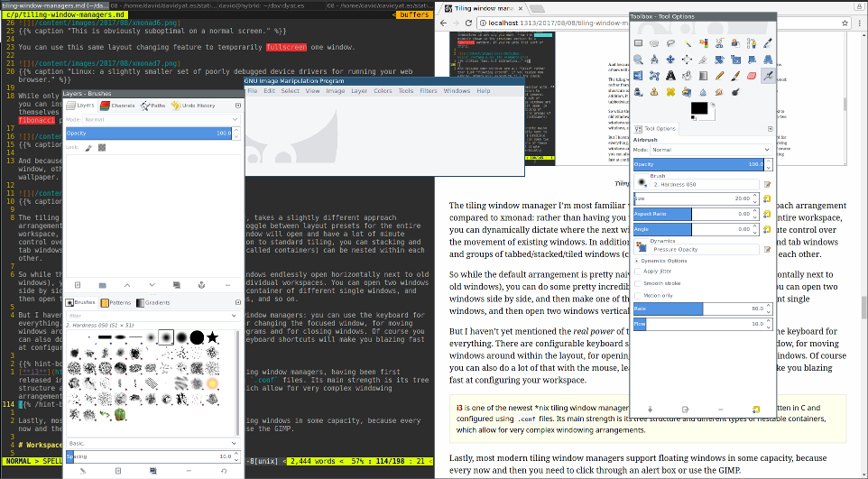
Task: Toggle Lock alpha channel checkerboard icon
Action: pyautogui.click(x=102, y=148)
